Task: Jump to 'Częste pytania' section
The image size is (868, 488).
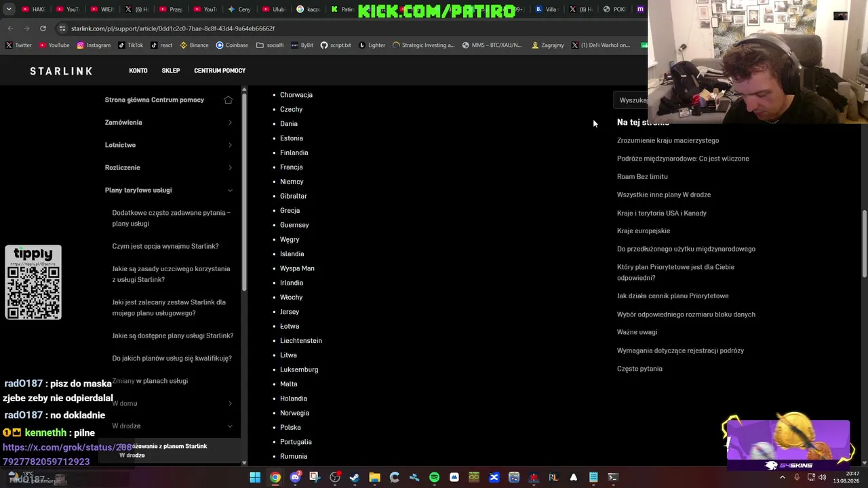Action: (639, 369)
